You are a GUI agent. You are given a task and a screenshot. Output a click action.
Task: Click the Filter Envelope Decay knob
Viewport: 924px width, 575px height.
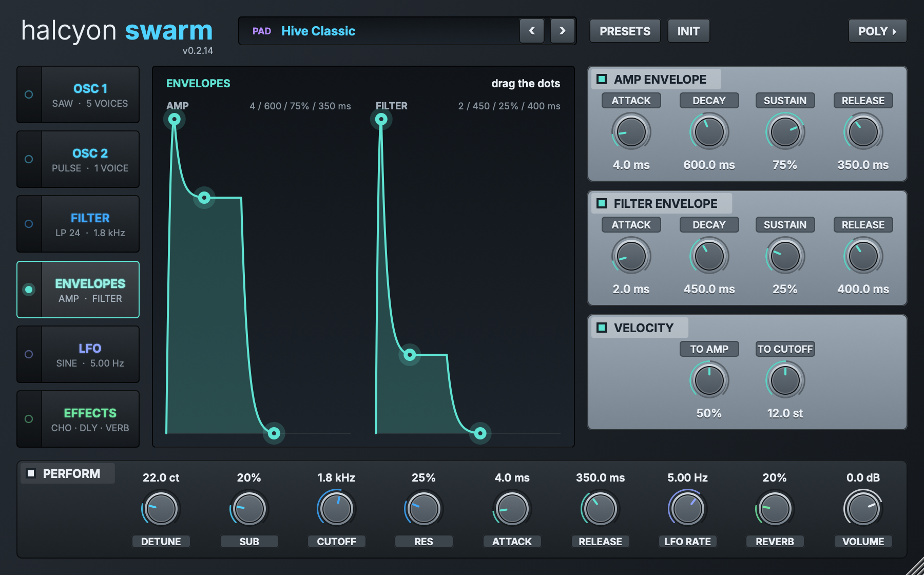pyautogui.click(x=709, y=256)
